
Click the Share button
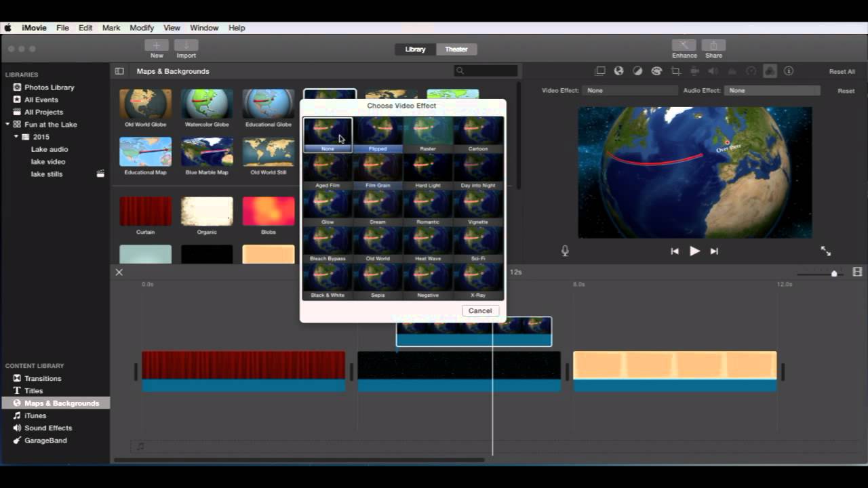[x=713, y=49]
